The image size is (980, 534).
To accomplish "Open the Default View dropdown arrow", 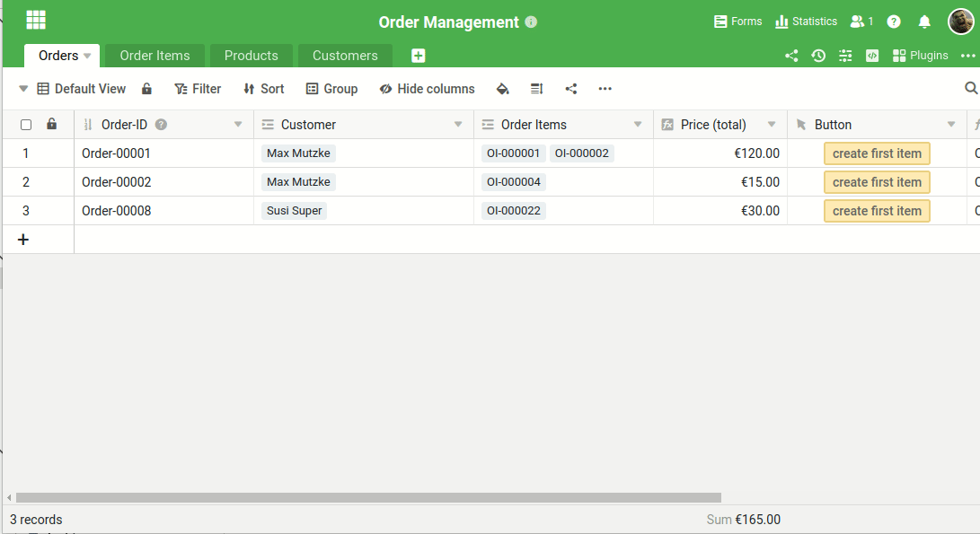I will (x=22, y=89).
